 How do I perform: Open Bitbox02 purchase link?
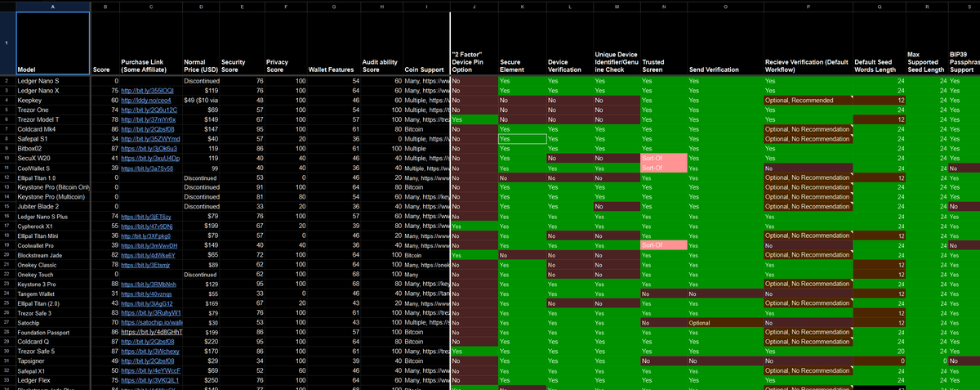[149, 148]
